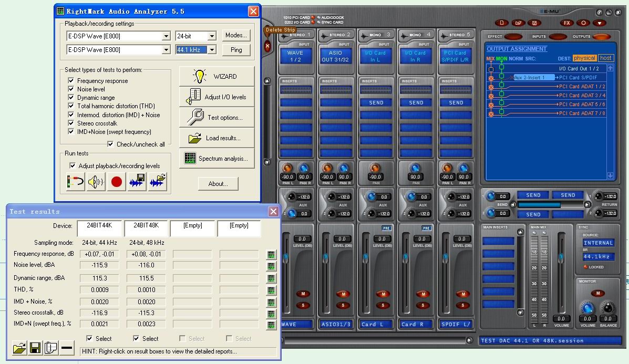Click 24BIT44K device name field
Viewport: 629px width, 364px height.
(x=99, y=227)
